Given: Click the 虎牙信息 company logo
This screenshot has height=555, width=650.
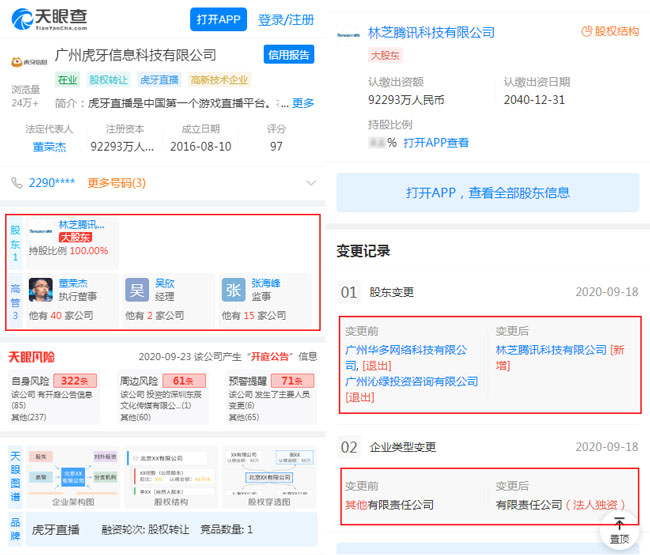Looking at the screenshot, I should click(x=29, y=62).
